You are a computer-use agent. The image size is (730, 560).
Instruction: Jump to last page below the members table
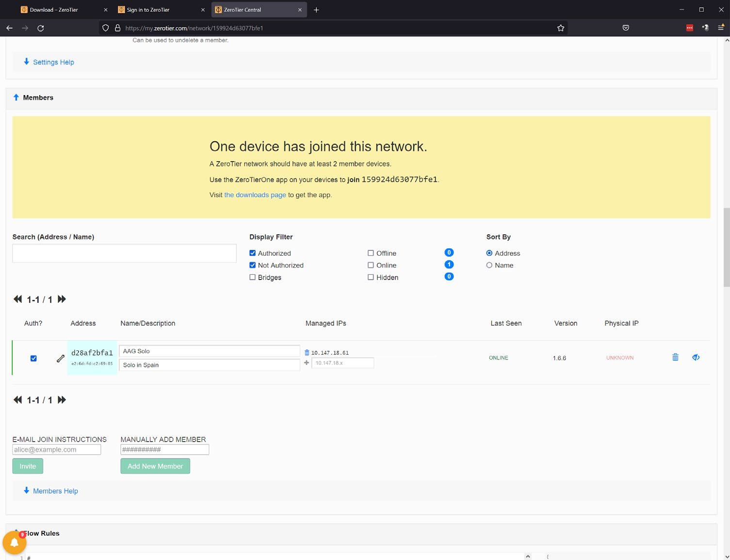[62, 400]
